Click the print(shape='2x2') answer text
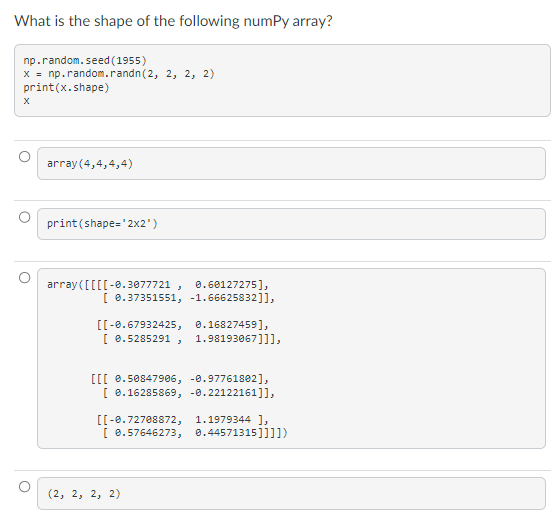556x517 pixels. coord(102,223)
